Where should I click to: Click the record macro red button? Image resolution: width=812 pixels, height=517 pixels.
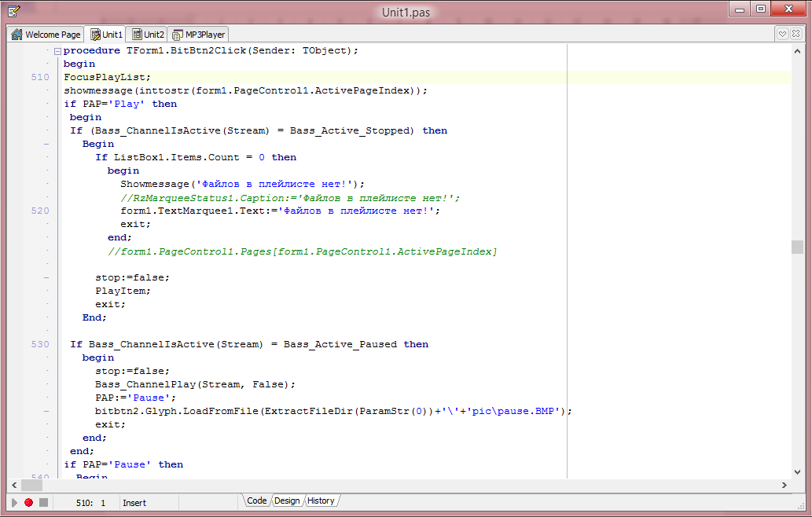(28, 502)
